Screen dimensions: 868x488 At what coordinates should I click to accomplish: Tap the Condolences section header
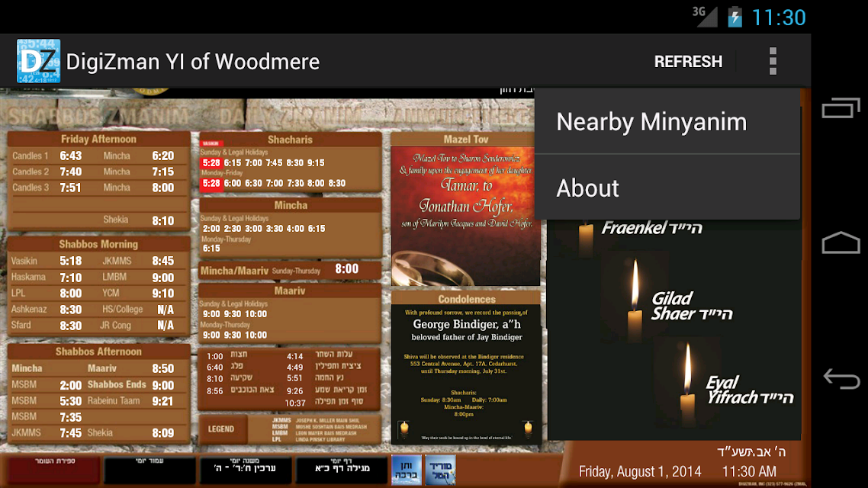pos(467,300)
